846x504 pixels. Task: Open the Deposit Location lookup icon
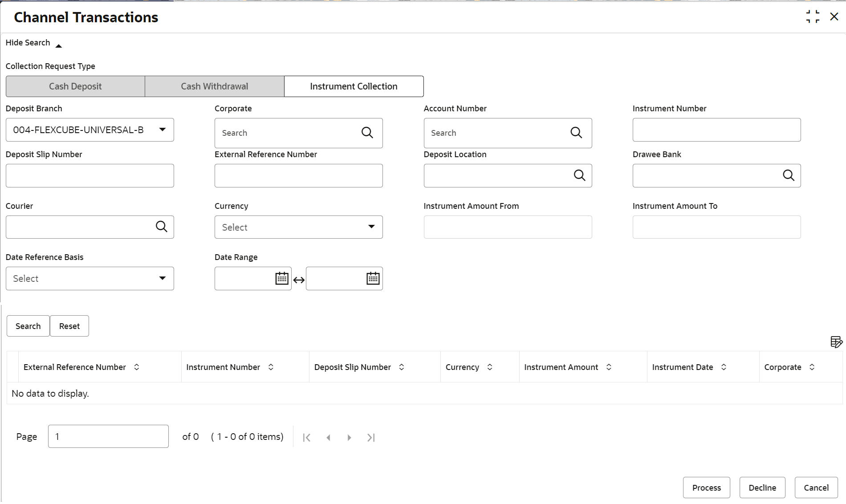click(579, 175)
